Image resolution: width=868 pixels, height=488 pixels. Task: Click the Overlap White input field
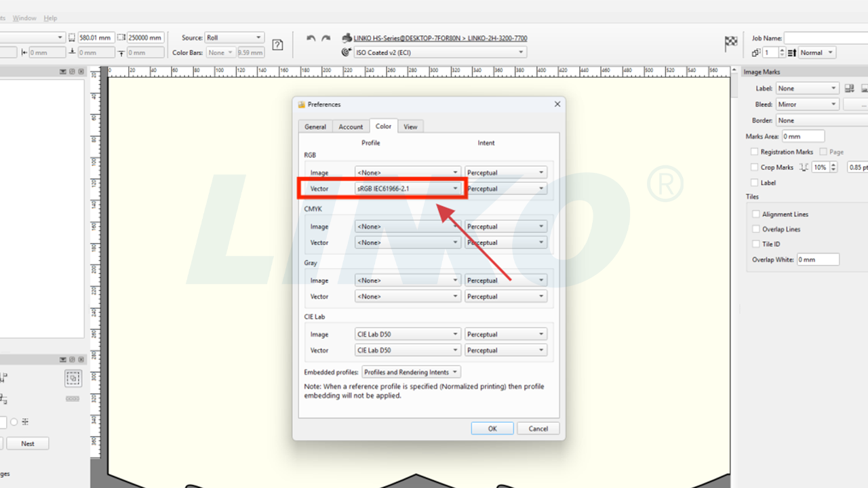pos(818,260)
